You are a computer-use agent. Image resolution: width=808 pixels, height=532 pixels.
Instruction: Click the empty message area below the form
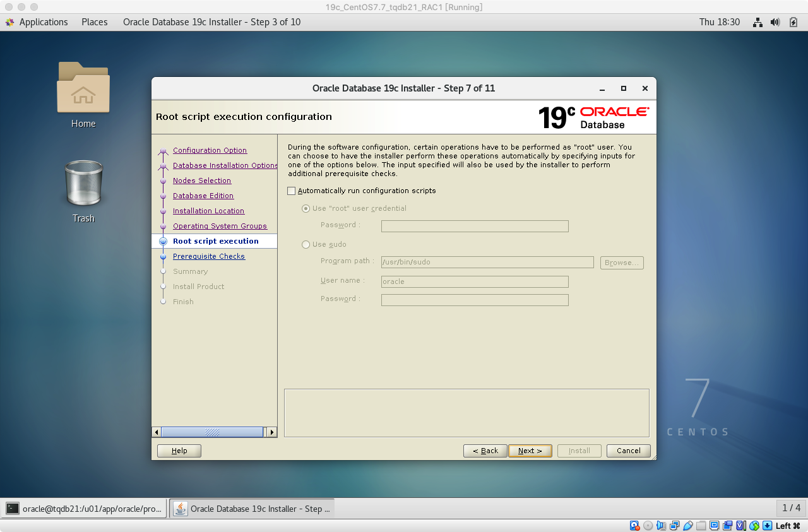466,413
